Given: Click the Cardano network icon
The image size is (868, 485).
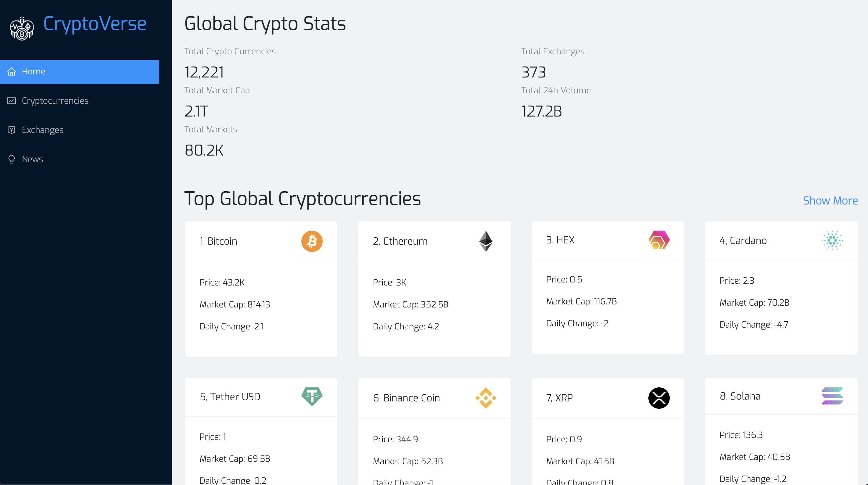Looking at the screenshot, I should pos(832,240).
